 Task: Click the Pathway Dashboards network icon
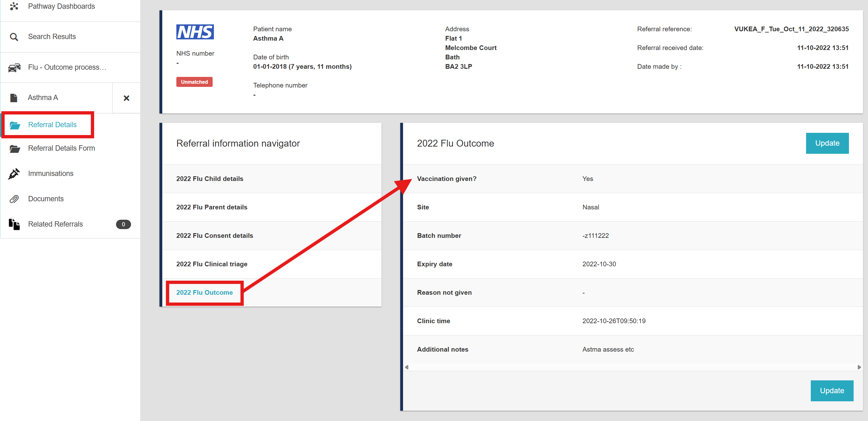14,6
